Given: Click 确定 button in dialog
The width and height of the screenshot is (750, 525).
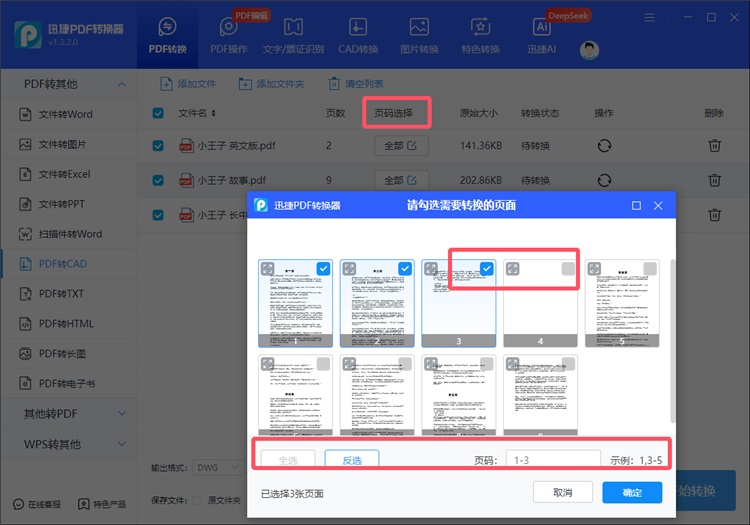Looking at the screenshot, I should coord(632,492).
